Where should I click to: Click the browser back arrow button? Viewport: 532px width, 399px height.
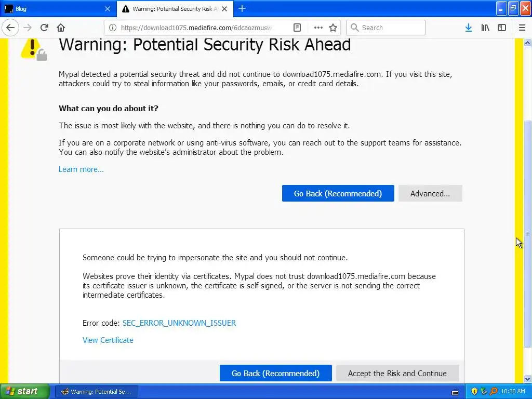[x=10, y=28]
